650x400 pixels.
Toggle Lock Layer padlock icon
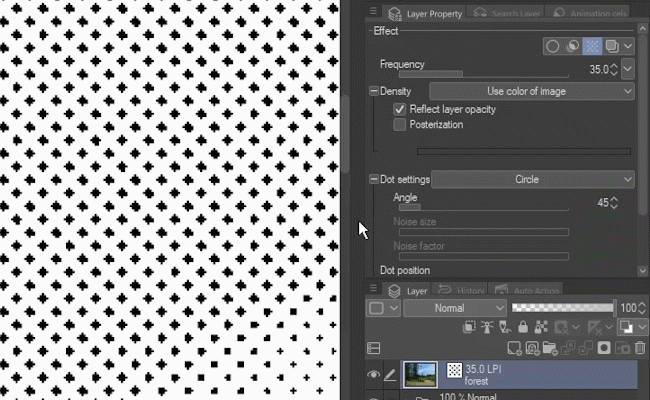(523, 327)
